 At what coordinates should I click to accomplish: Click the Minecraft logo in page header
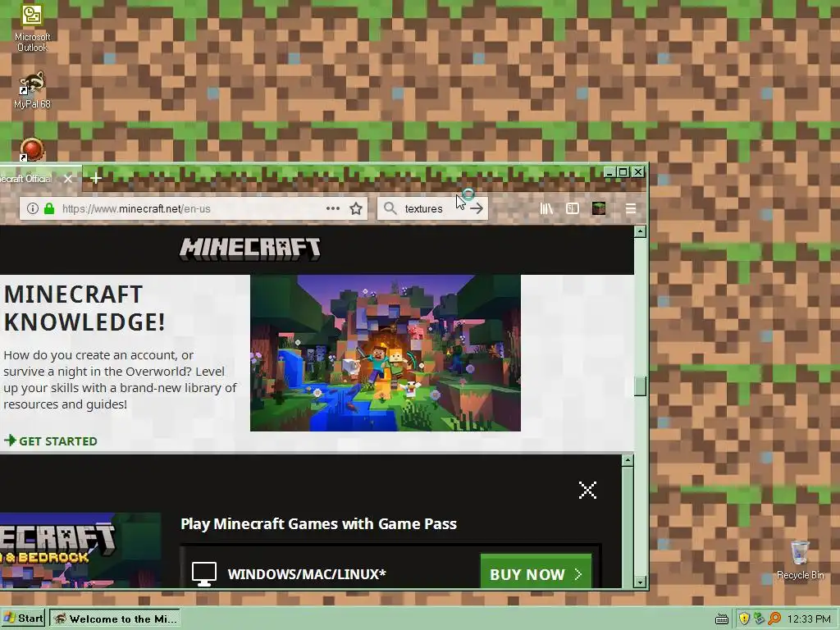249,249
